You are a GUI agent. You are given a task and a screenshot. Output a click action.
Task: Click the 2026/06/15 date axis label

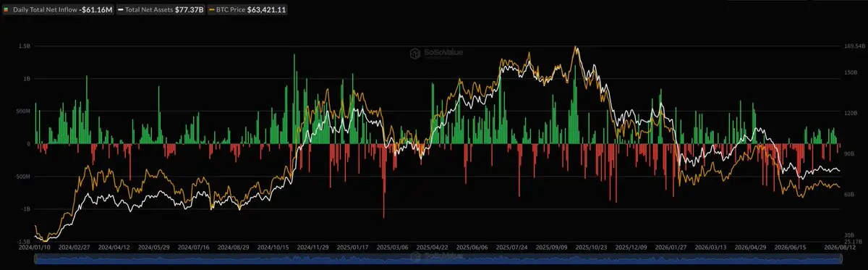click(x=789, y=248)
